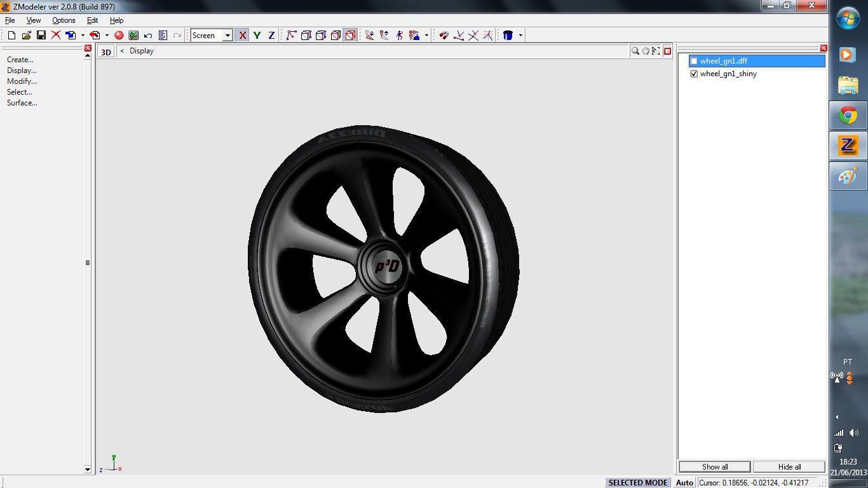Open Windows Explorer folder on taskbar
Screen dimensions: 868x488
click(848, 85)
